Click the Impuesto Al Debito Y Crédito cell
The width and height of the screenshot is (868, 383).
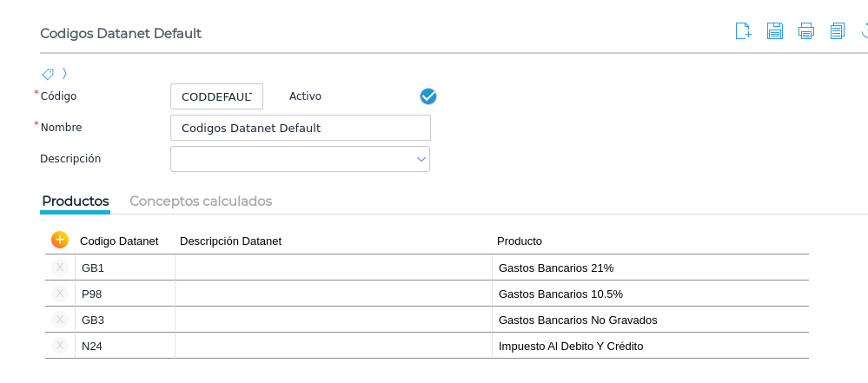pos(570,346)
